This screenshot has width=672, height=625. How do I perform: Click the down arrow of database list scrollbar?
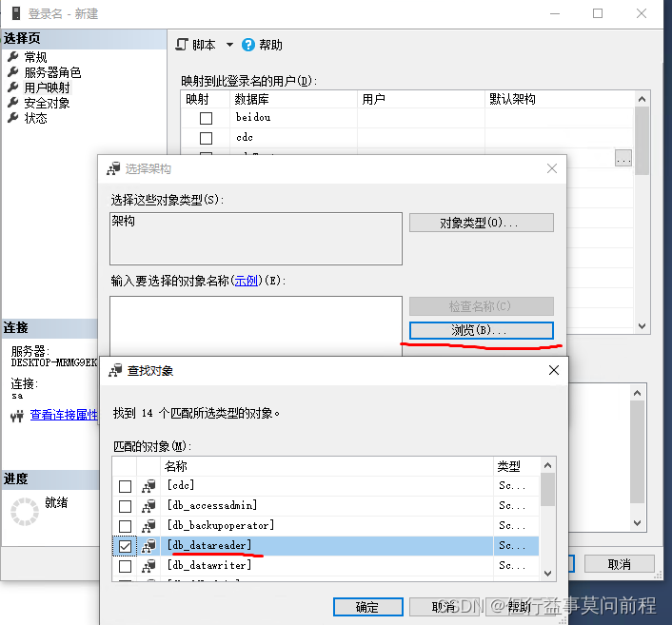click(x=642, y=326)
